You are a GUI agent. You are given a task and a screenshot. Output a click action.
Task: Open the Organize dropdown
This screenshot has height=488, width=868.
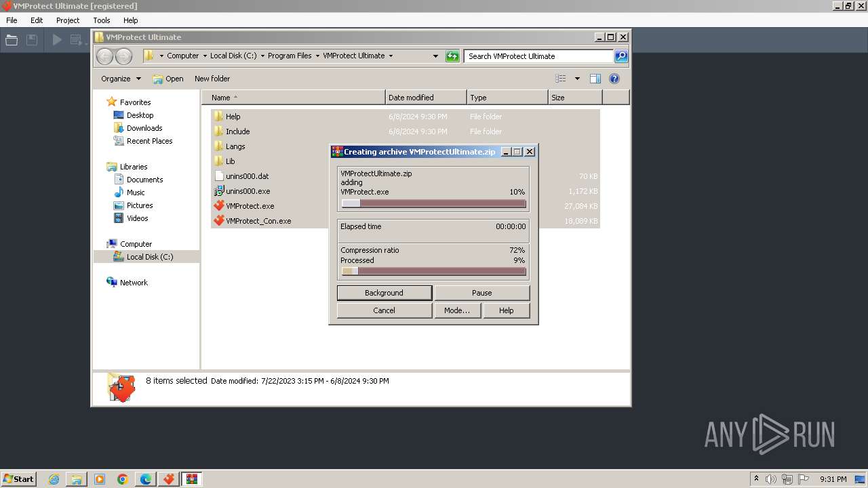coord(121,79)
